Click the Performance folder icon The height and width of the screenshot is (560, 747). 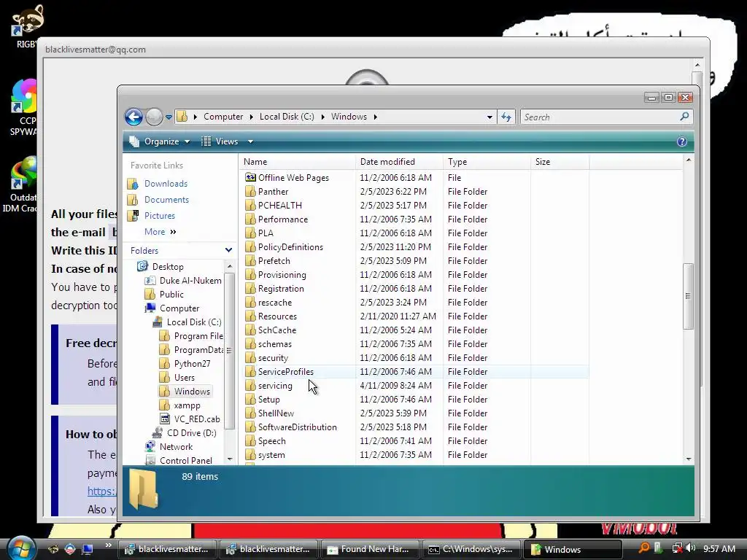(x=250, y=219)
